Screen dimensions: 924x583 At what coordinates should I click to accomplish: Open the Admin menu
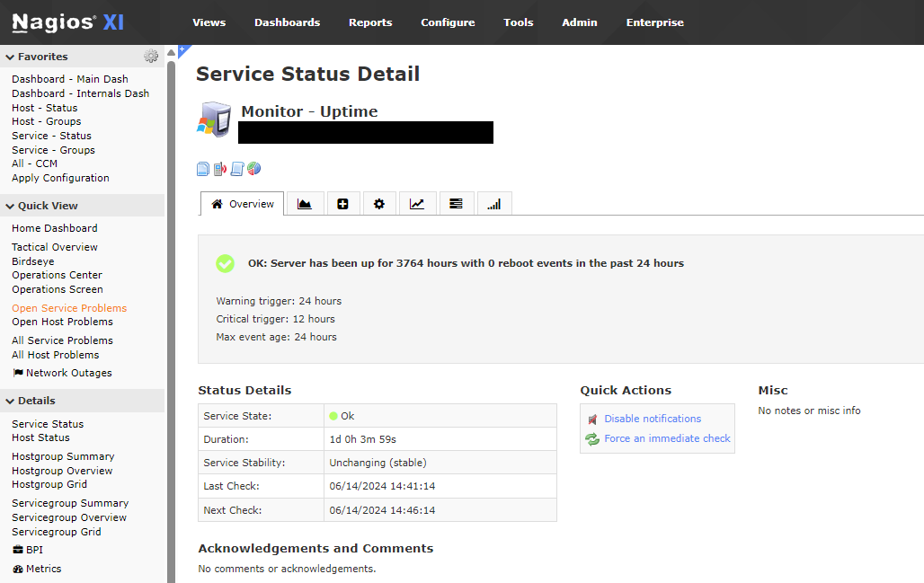click(579, 22)
